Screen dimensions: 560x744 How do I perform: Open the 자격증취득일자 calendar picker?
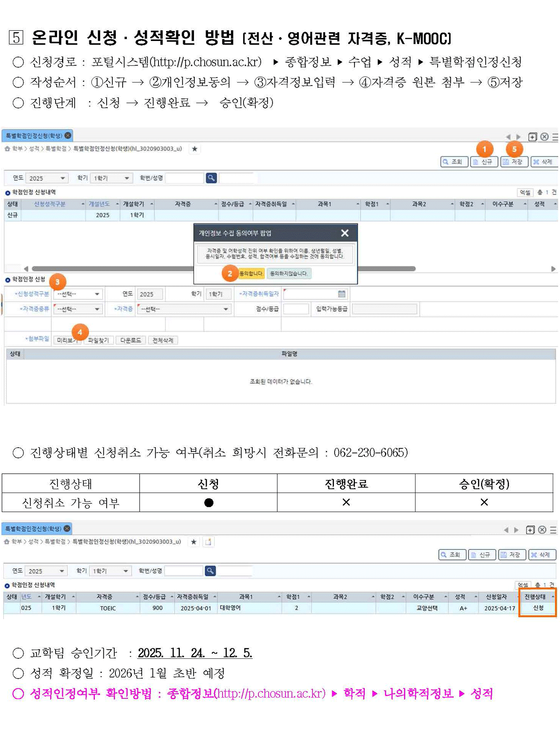coord(342,294)
